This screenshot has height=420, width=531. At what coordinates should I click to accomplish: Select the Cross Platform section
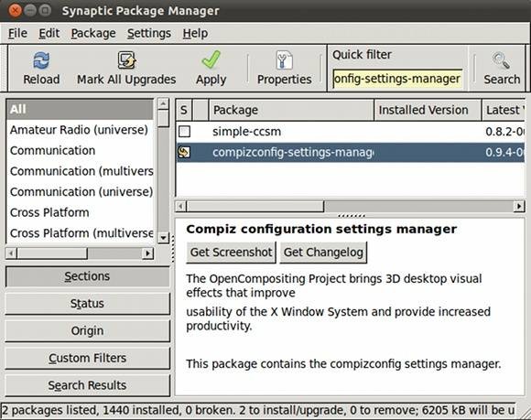point(80,212)
